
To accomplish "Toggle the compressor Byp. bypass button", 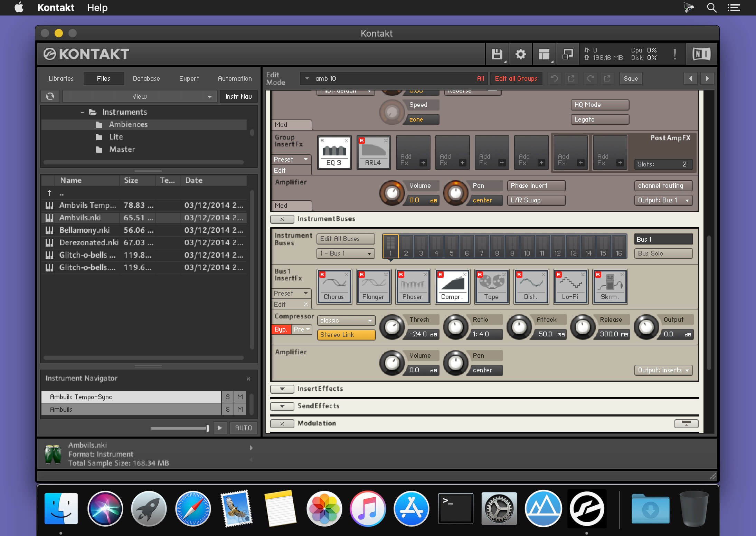I will (x=281, y=329).
